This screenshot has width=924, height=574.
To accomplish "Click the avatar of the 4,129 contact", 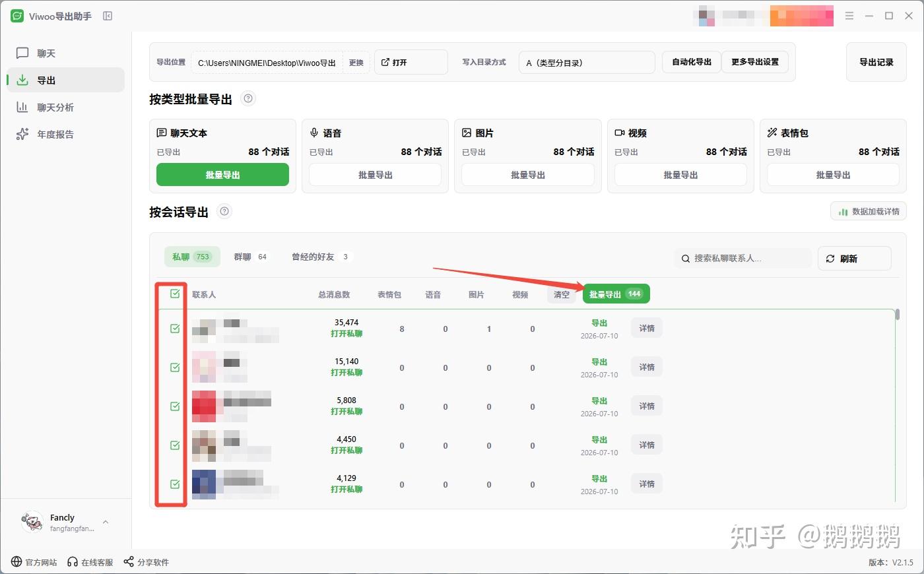I will click(x=204, y=484).
